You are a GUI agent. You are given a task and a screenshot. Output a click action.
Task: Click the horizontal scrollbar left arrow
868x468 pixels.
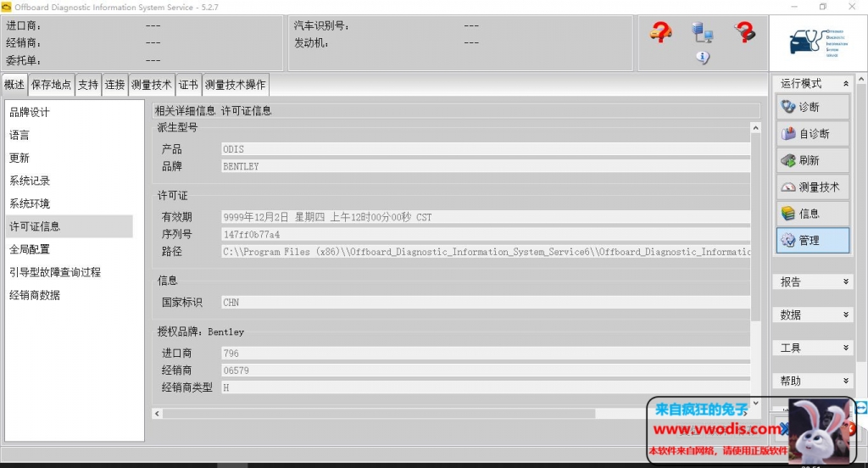click(157, 413)
